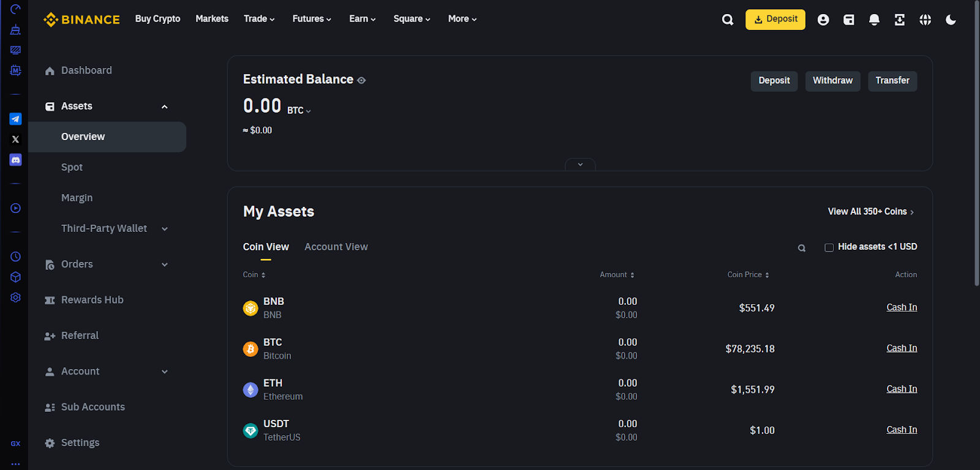Expand the Estimated Balance panel chevron
The height and width of the screenshot is (470, 980).
tap(580, 164)
